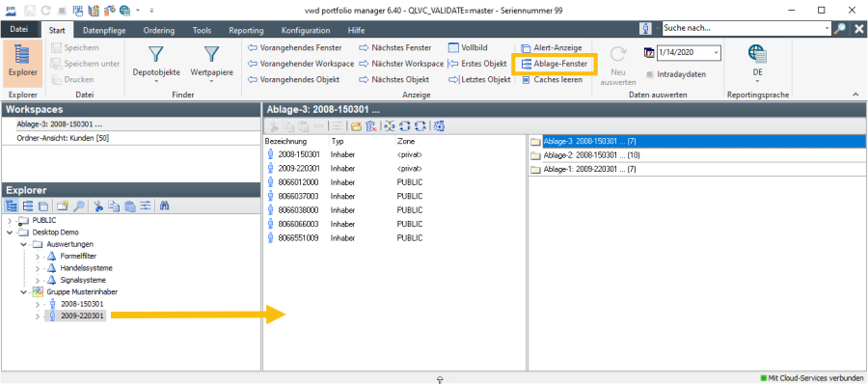Select second list view icon in Explorer toolbar
868x384 pixels.
28,206
